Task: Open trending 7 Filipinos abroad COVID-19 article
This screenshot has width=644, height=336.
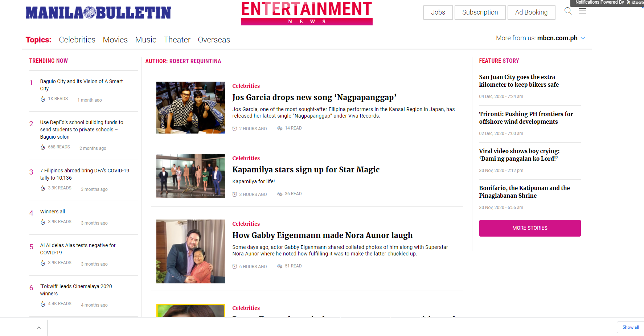Action: (85, 174)
